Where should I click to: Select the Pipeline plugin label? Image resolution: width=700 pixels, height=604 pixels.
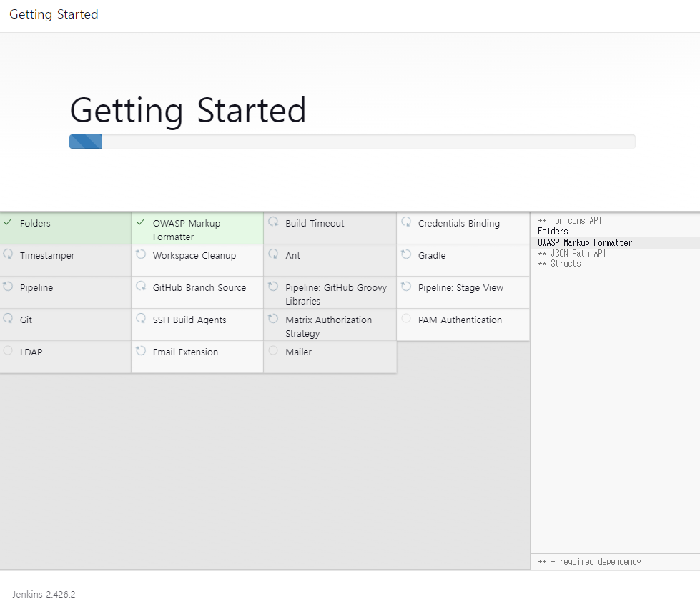tap(36, 287)
